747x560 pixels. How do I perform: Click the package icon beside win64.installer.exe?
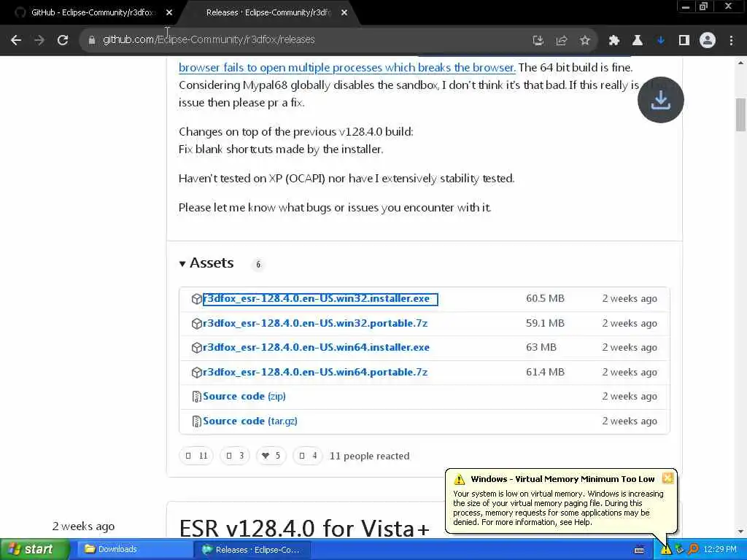197,348
